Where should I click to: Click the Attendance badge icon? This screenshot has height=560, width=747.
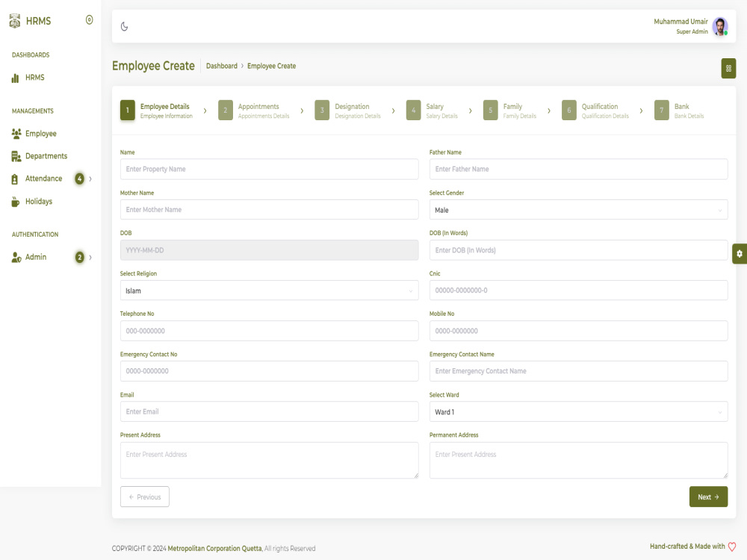click(15, 179)
